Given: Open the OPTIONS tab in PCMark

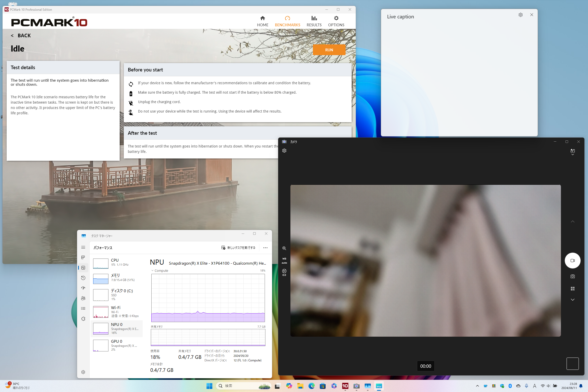Looking at the screenshot, I should [x=336, y=21].
